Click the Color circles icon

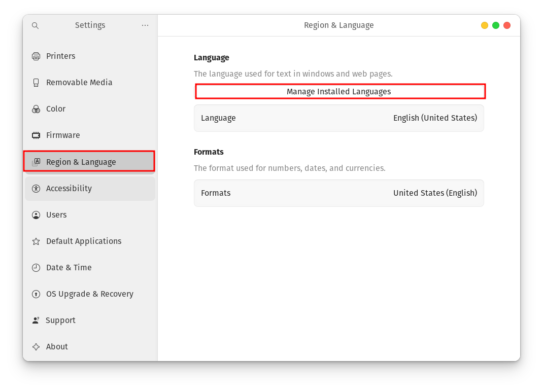pos(36,109)
